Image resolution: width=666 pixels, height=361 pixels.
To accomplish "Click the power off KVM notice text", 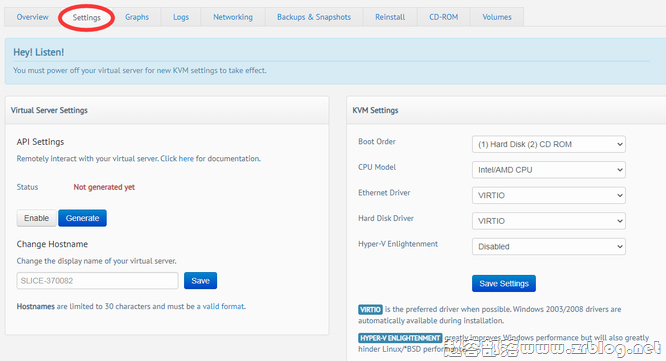I will pos(140,71).
